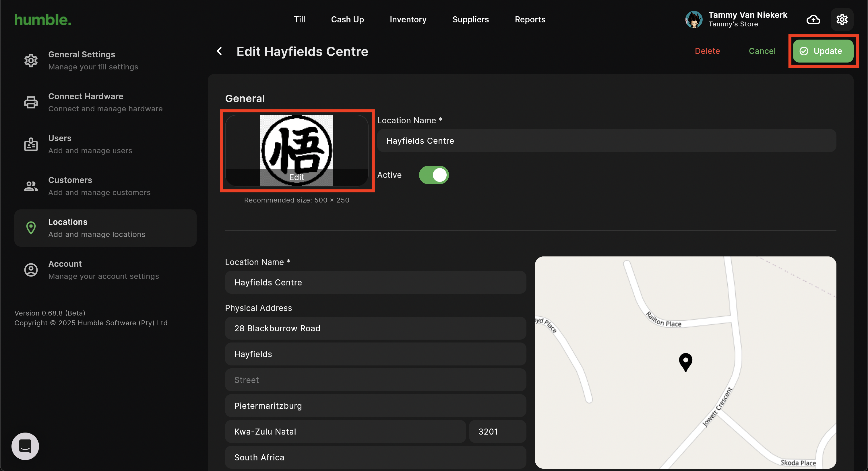The width and height of the screenshot is (868, 471).
Task: Click the 28 Blackburrow Road address field
Action: coord(375,328)
